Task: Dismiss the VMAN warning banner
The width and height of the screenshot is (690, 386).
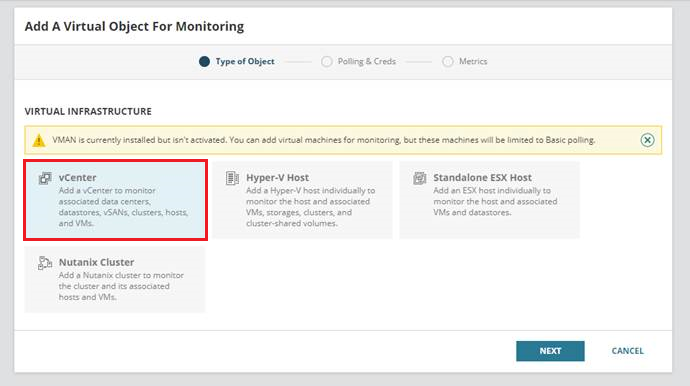Action: [647, 140]
